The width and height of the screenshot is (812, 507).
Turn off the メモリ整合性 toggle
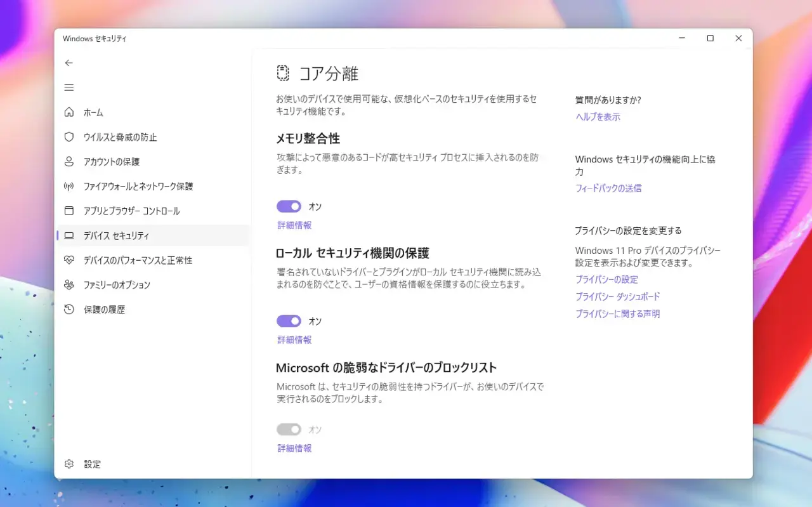(x=289, y=206)
